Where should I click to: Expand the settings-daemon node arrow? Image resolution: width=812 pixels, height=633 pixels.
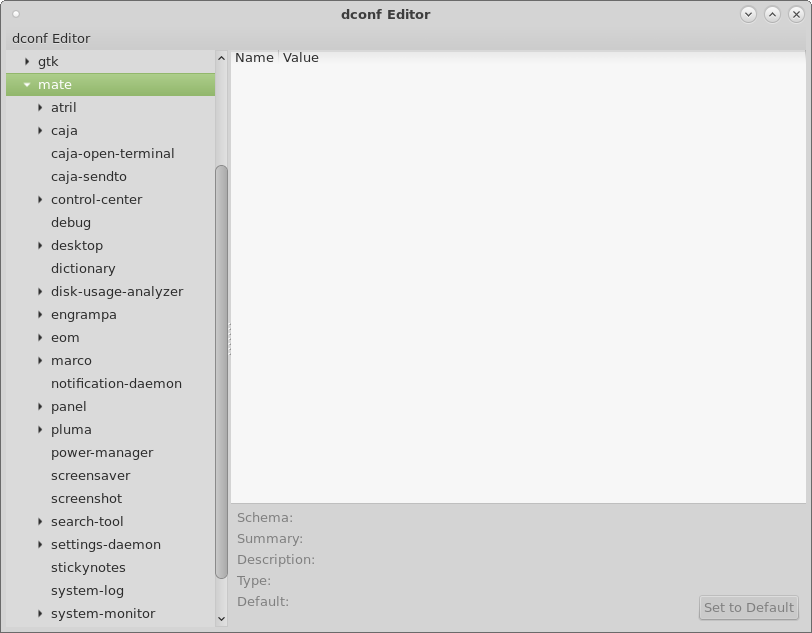(x=40, y=544)
